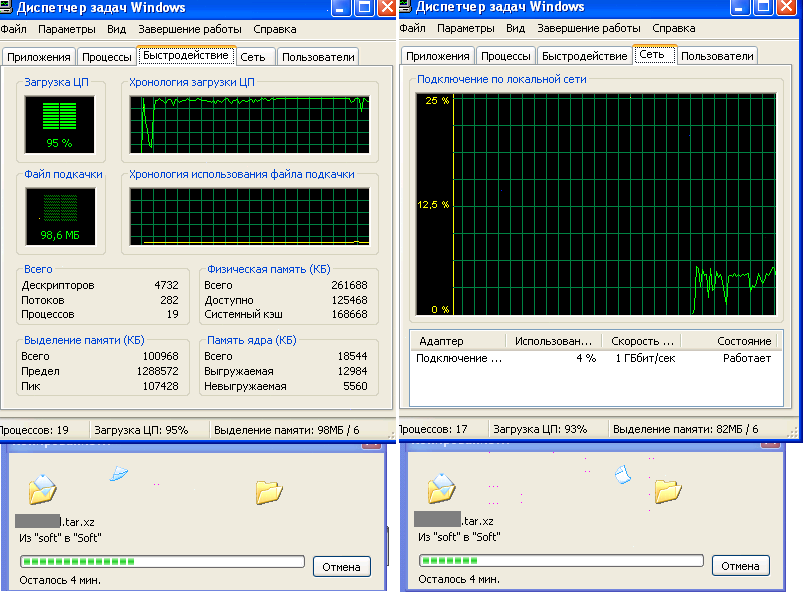Click Системный кэш value 168668

point(349,314)
